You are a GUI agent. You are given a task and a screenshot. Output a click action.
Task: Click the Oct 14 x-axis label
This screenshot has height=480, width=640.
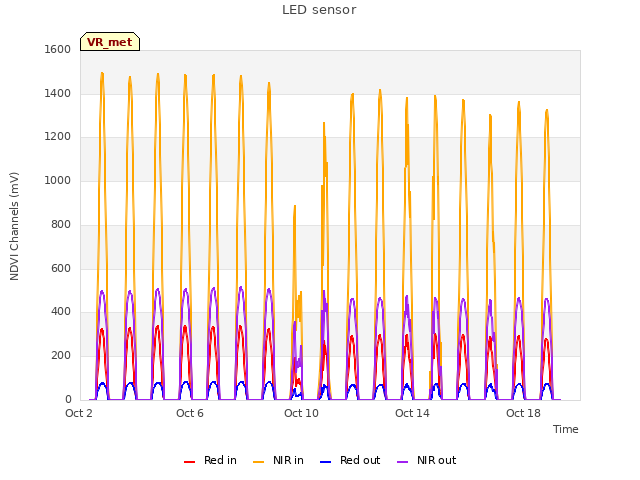tap(412, 413)
